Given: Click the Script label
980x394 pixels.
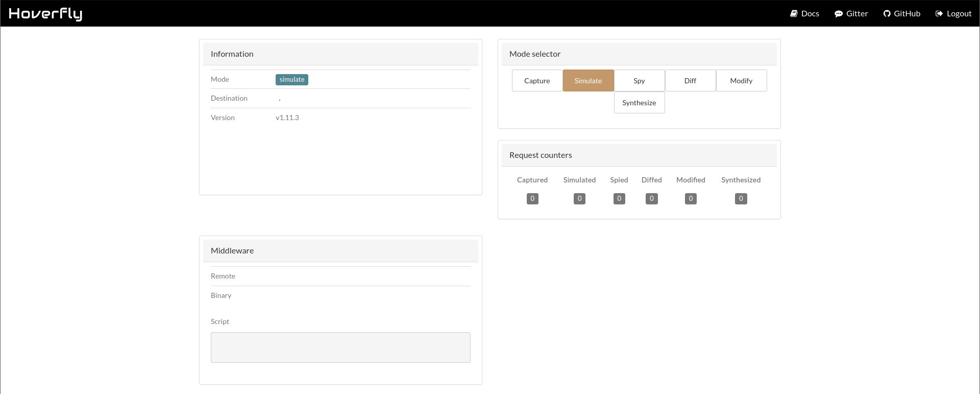Looking at the screenshot, I should click(x=220, y=322).
